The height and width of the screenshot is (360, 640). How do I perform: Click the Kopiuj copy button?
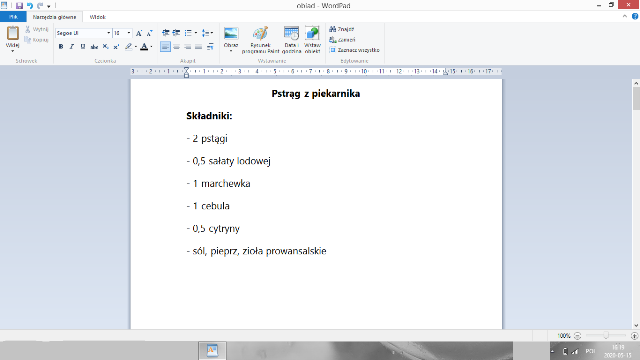point(37,40)
